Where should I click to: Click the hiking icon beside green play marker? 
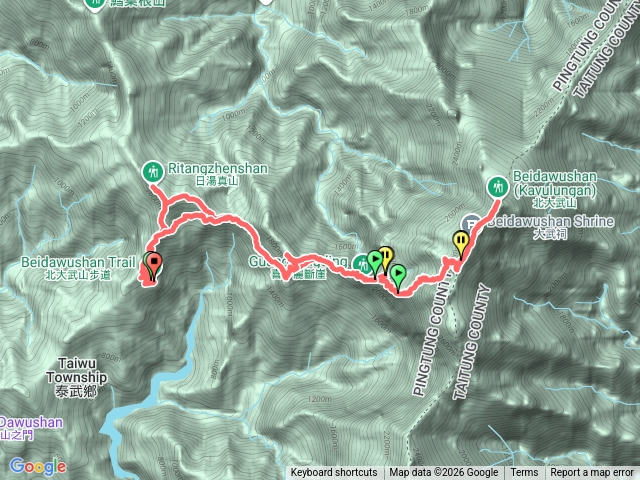point(361,265)
